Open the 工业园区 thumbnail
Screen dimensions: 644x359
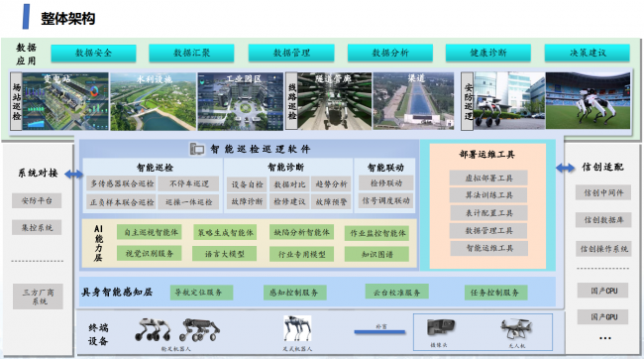[x=241, y=101]
